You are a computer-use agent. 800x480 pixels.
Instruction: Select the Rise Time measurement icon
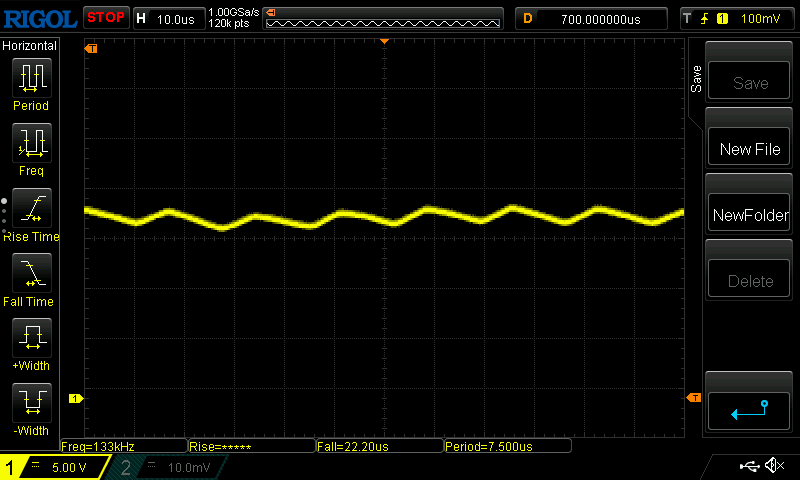click(x=32, y=208)
